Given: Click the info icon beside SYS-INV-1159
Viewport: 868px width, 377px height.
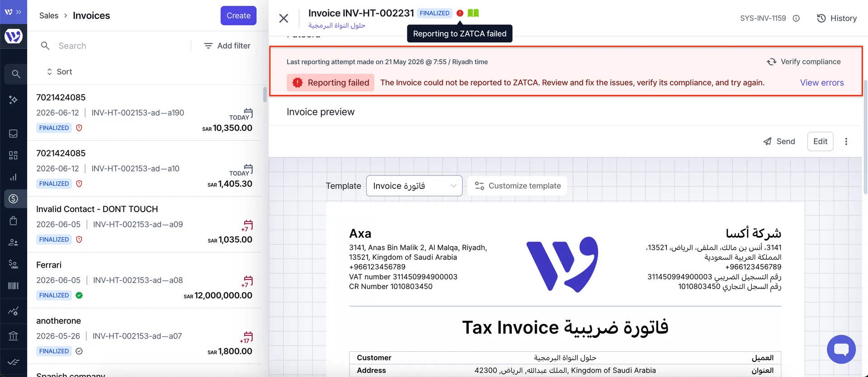Looking at the screenshot, I should (796, 18).
